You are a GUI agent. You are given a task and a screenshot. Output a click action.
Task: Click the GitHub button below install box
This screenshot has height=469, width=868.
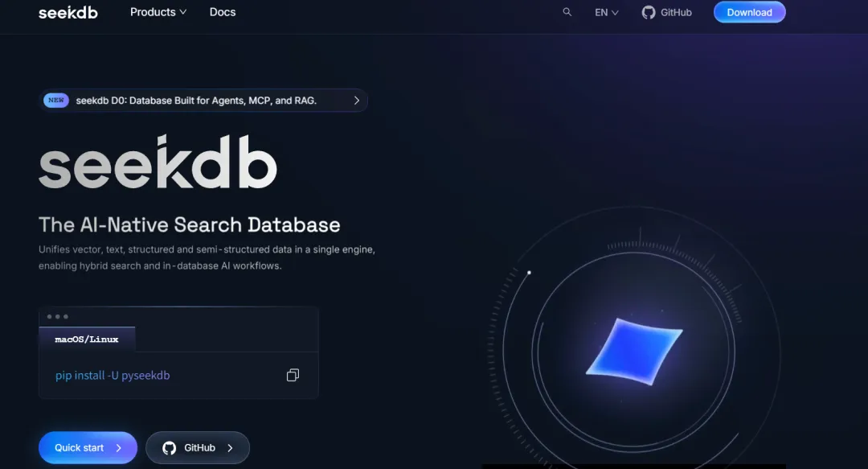click(198, 447)
